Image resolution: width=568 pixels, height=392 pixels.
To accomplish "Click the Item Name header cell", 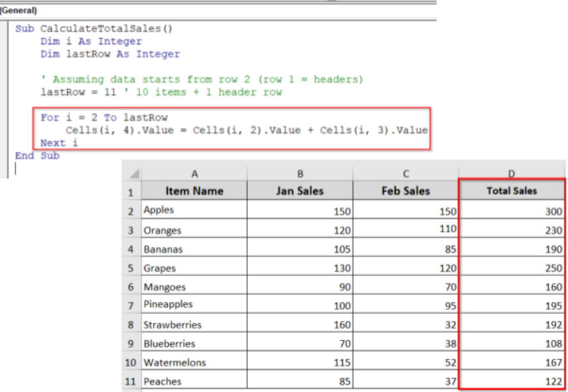I will tap(195, 191).
